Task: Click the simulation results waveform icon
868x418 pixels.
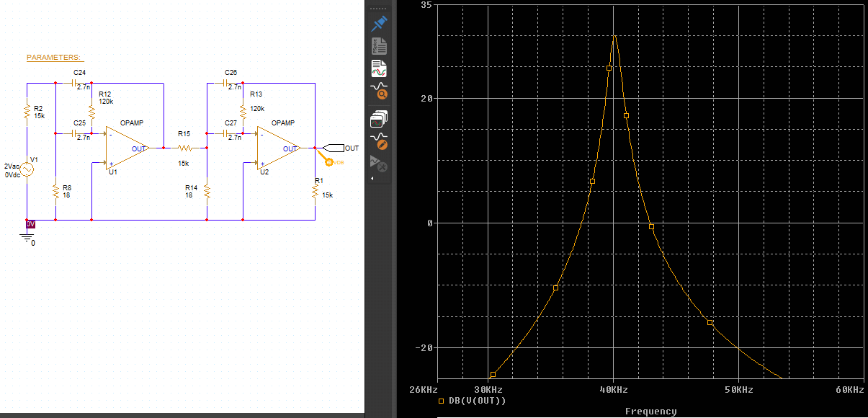Action: (379, 69)
